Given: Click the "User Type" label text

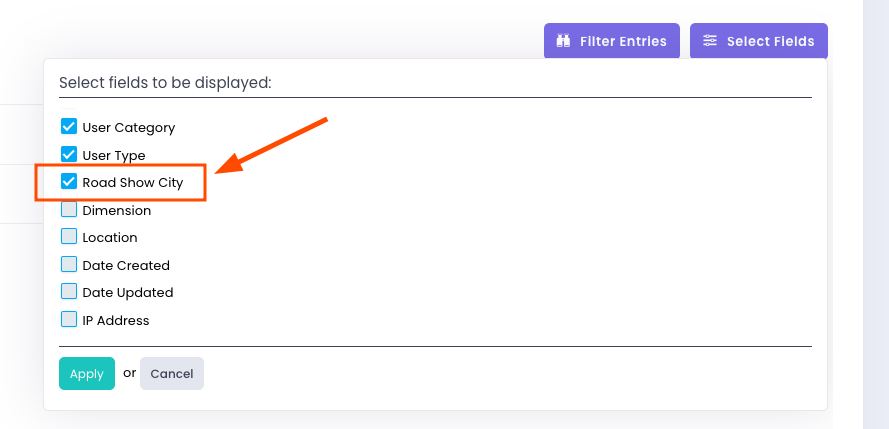Looking at the screenshot, I should point(114,156).
